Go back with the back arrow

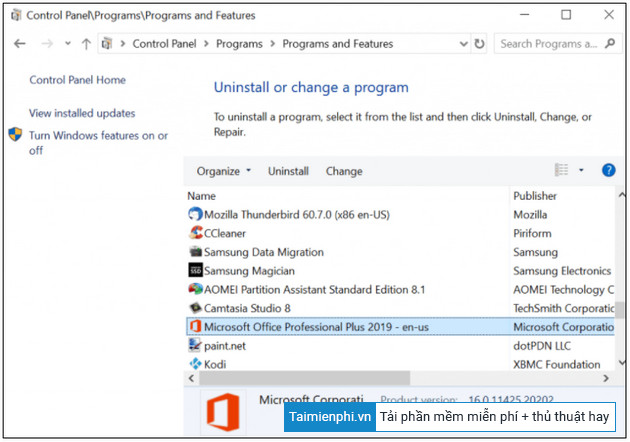pos(20,43)
